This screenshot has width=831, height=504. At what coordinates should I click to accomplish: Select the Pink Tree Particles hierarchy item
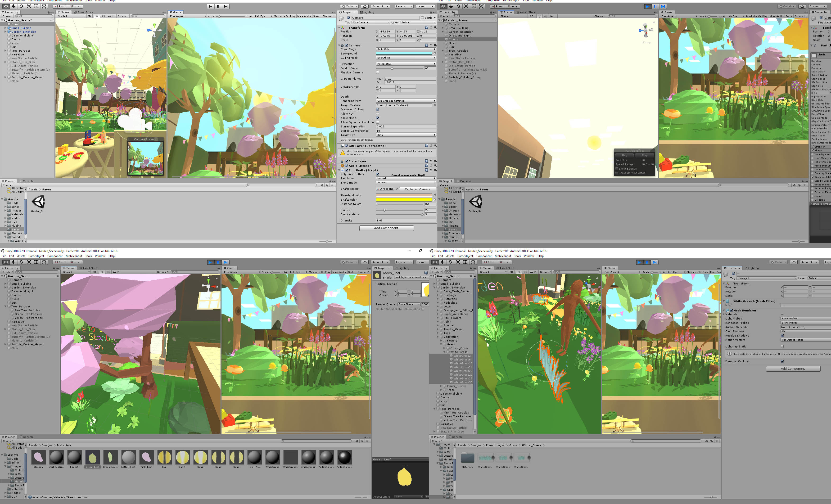(x=27, y=310)
